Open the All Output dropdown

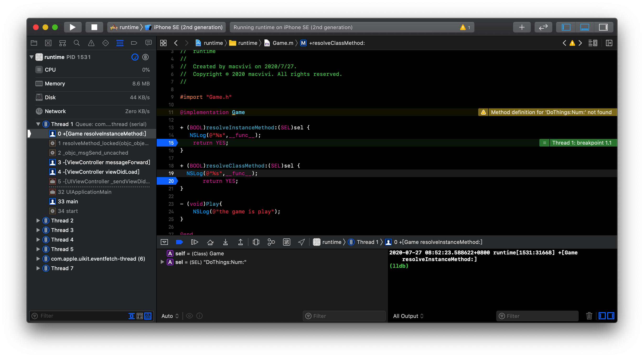point(408,316)
